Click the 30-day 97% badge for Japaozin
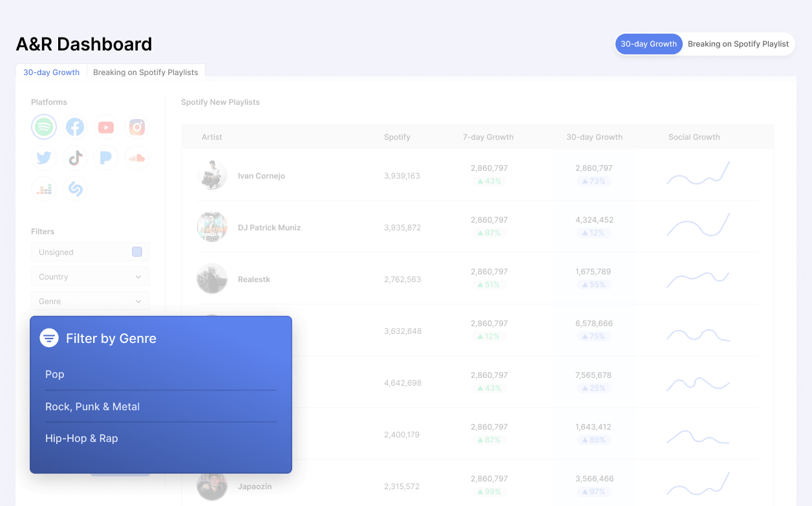Image resolution: width=812 pixels, height=506 pixels. coord(594,492)
